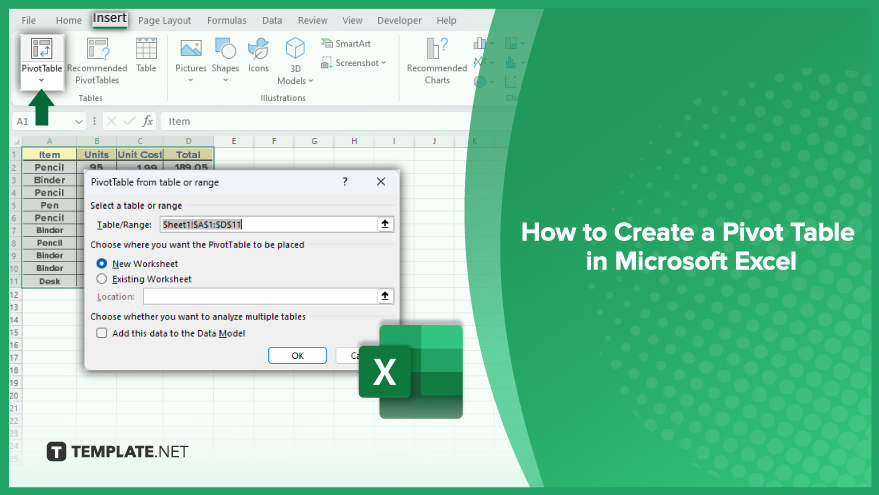Collapse the Table/Range selection dialog
Viewport: 879px width, 495px height.
point(385,224)
